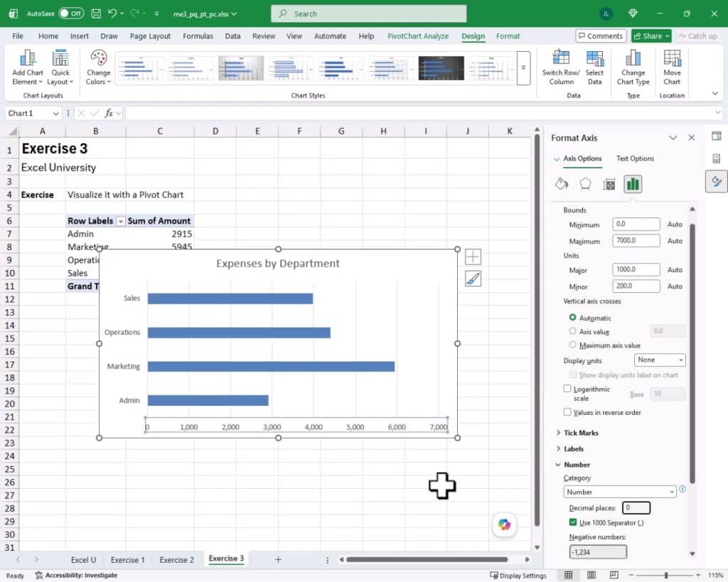Screen dimensions: 728x582
Task: Click the Add Chart Element icon
Action: [28, 58]
